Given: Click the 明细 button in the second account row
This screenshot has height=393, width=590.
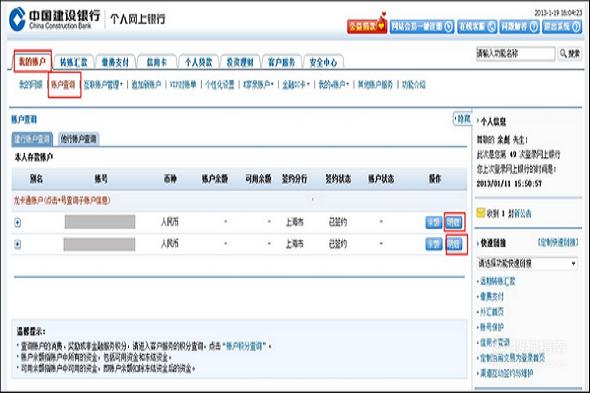Looking at the screenshot, I should tap(455, 244).
